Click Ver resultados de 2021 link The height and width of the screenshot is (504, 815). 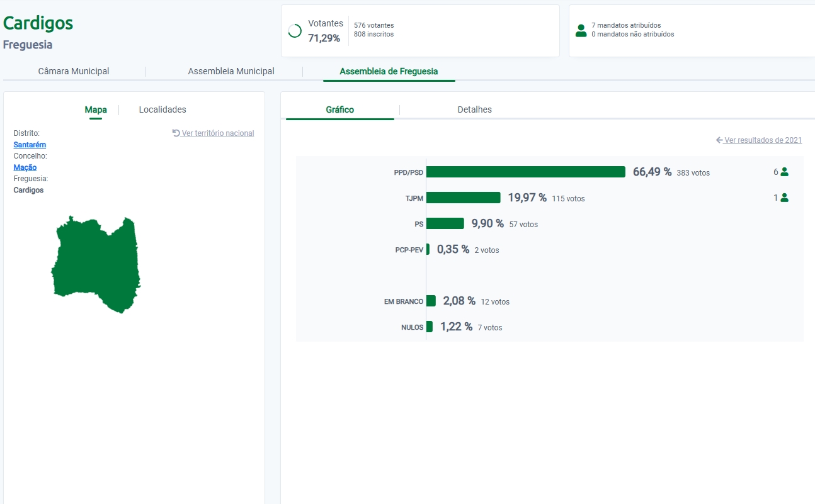pos(763,140)
